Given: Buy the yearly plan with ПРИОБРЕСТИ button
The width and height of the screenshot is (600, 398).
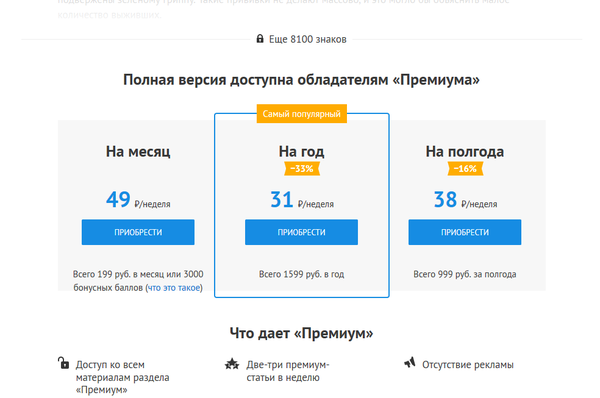Looking at the screenshot, I should 301,232.
